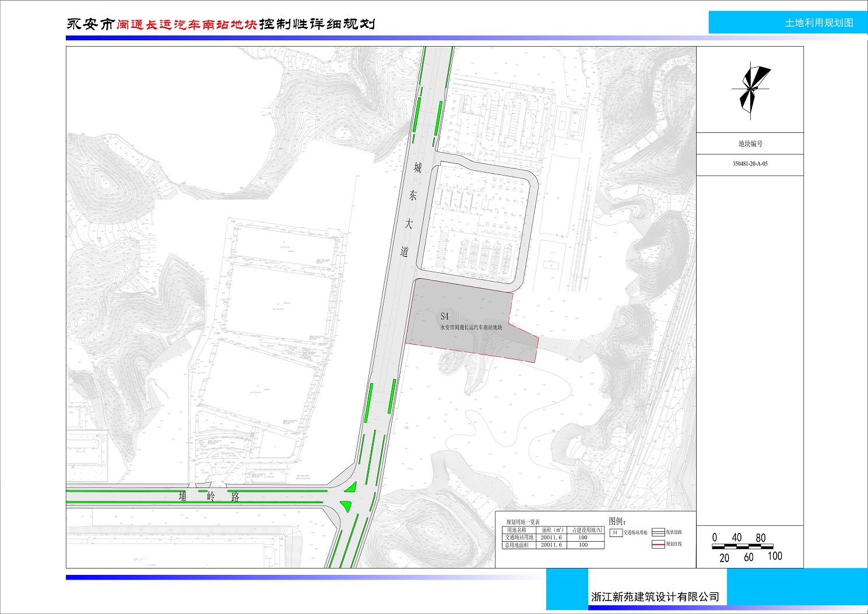
Task: Click the 地块编号 header cell
Action: [750, 144]
